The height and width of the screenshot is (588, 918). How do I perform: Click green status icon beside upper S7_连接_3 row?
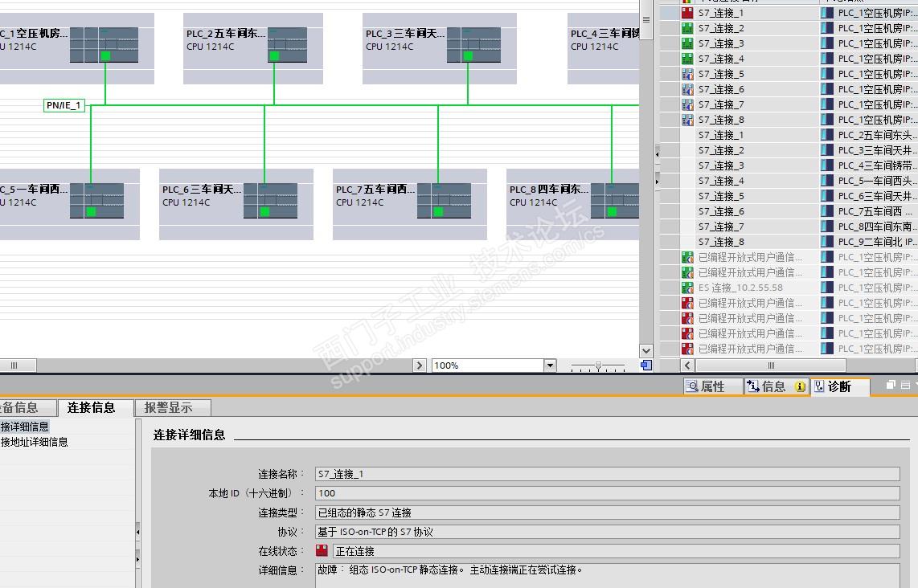click(687, 43)
